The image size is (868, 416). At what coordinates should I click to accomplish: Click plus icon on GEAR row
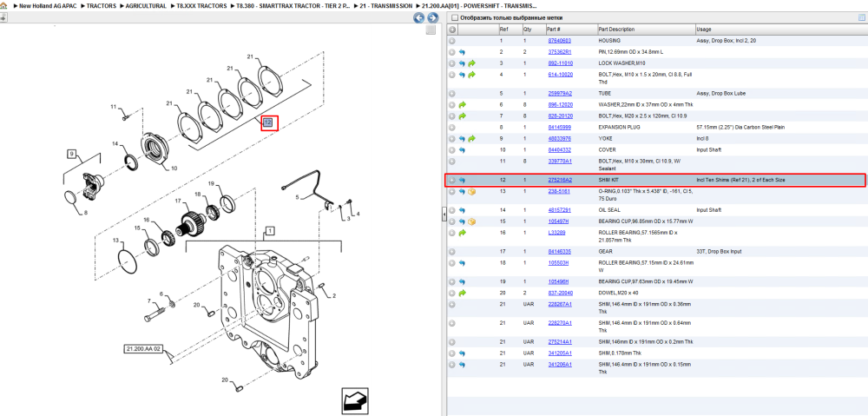[451, 252]
